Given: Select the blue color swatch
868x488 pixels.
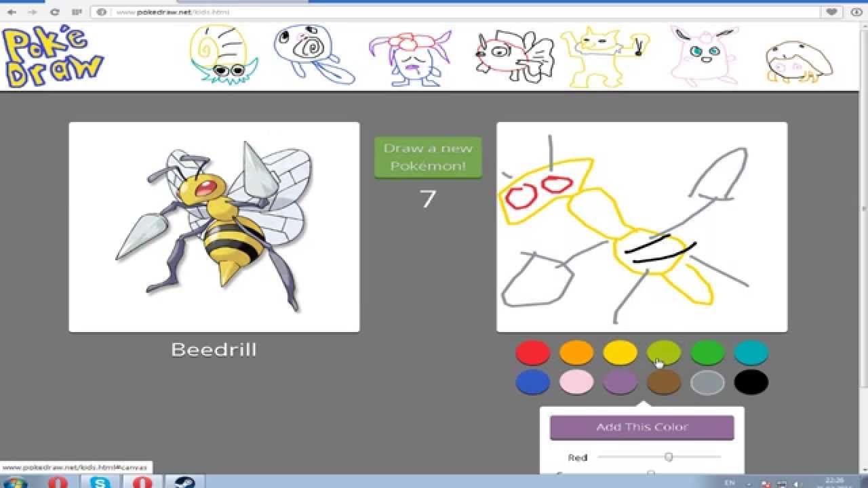Looking at the screenshot, I should coord(532,382).
